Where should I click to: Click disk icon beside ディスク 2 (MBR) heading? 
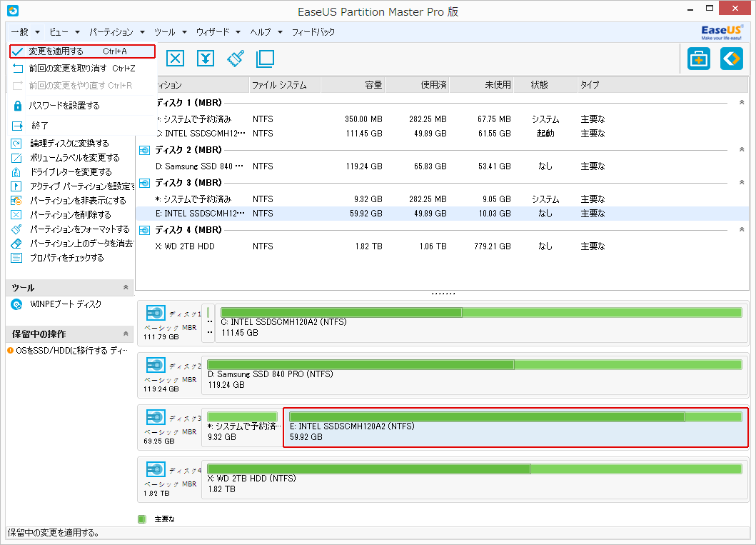point(145,150)
